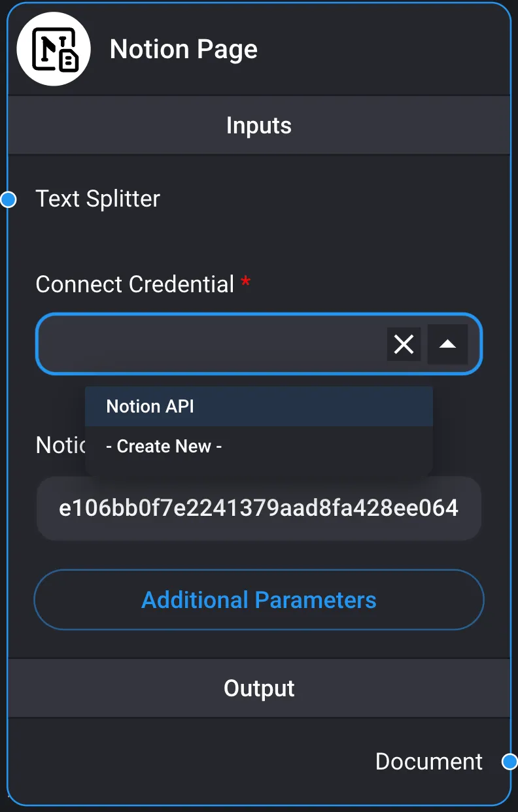Collapse the credential list with the arrow

pyautogui.click(x=447, y=344)
